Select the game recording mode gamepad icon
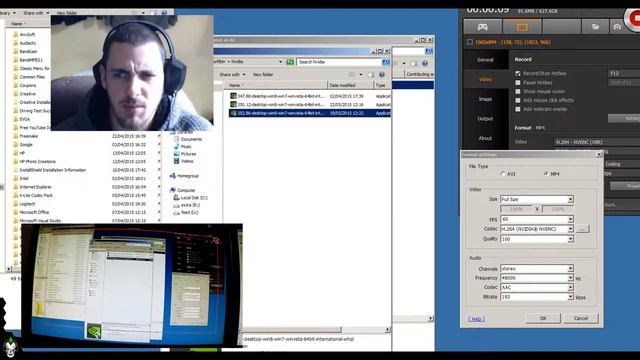640x360 pixels. coord(482,27)
